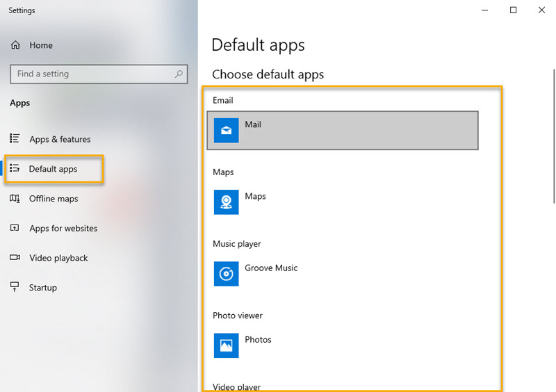Change default photo viewer Photos
556x392 pixels.
tap(343, 345)
